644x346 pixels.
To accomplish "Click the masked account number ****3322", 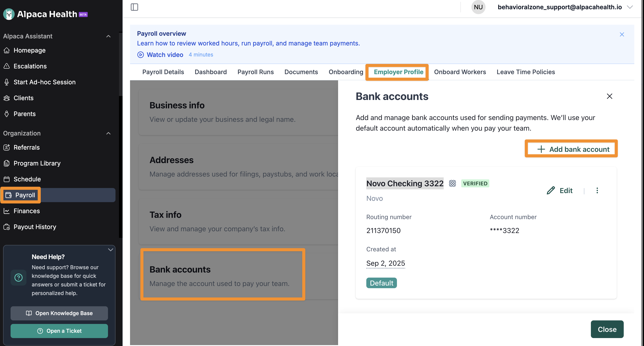I will [504, 231].
